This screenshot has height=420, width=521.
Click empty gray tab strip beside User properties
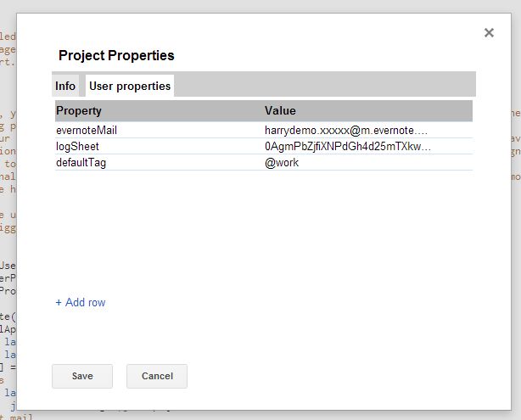click(x=322, y=85)
